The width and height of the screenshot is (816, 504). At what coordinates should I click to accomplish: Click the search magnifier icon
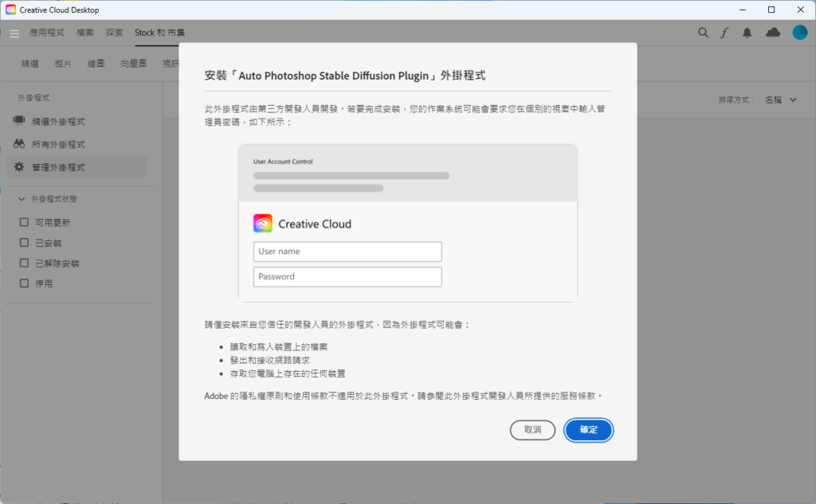click(x=703, y=33)
